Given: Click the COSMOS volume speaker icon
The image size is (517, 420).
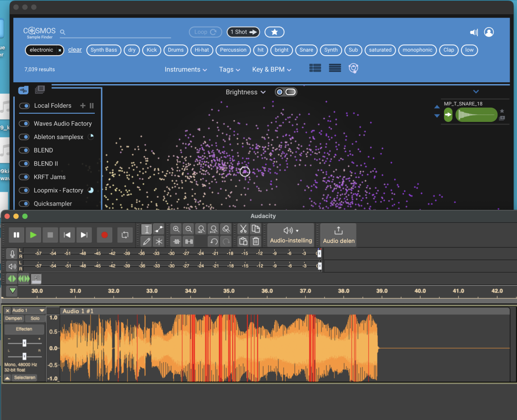Looking at the screenshot, I should click(474, 32).
